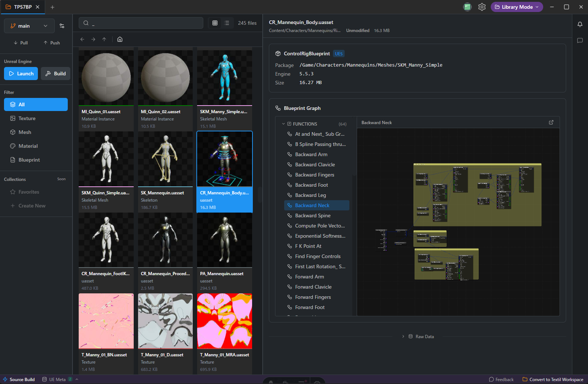Pop out Backward Neck graph

[551, 123]
